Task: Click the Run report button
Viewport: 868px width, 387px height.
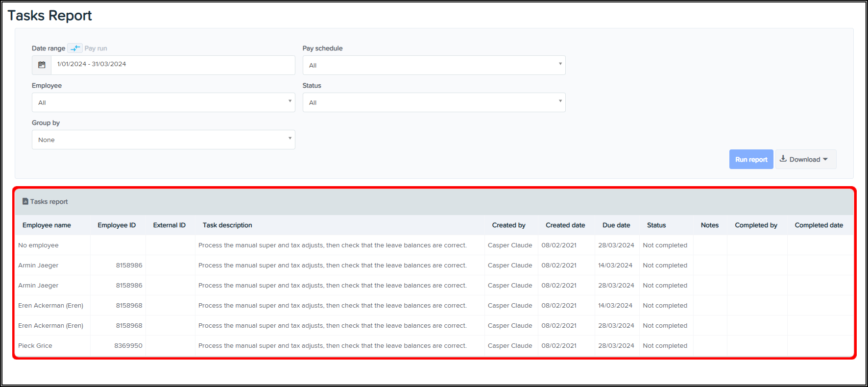Action: (750, 159)
